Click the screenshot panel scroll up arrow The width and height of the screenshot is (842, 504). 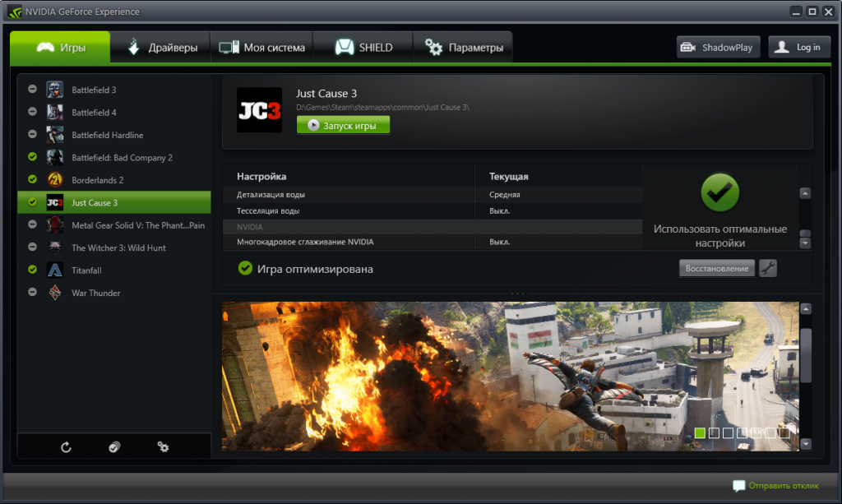(806, 308)
